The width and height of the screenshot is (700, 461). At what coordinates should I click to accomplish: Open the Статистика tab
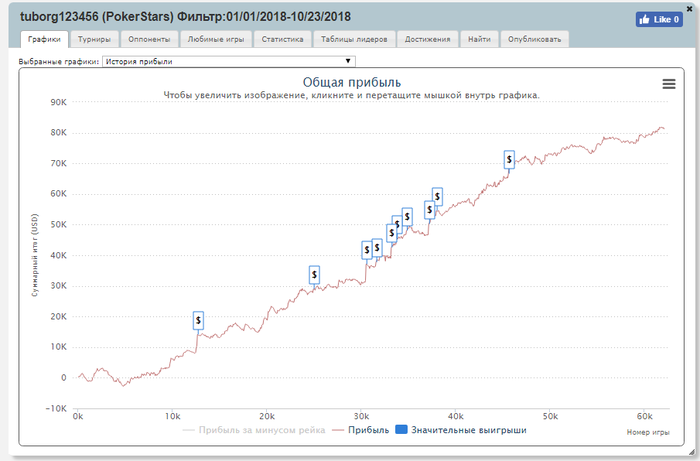pyautogui.click(x=280, y=40)
